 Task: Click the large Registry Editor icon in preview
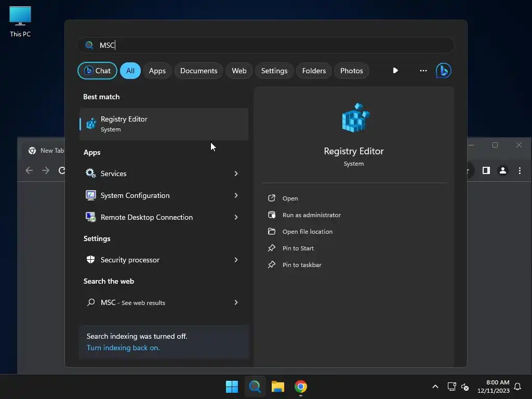click(x=355, y=118)
